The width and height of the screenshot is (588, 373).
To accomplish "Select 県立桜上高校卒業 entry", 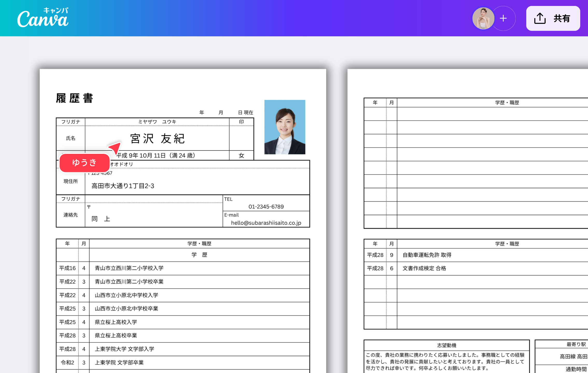I will click(116, 335).
